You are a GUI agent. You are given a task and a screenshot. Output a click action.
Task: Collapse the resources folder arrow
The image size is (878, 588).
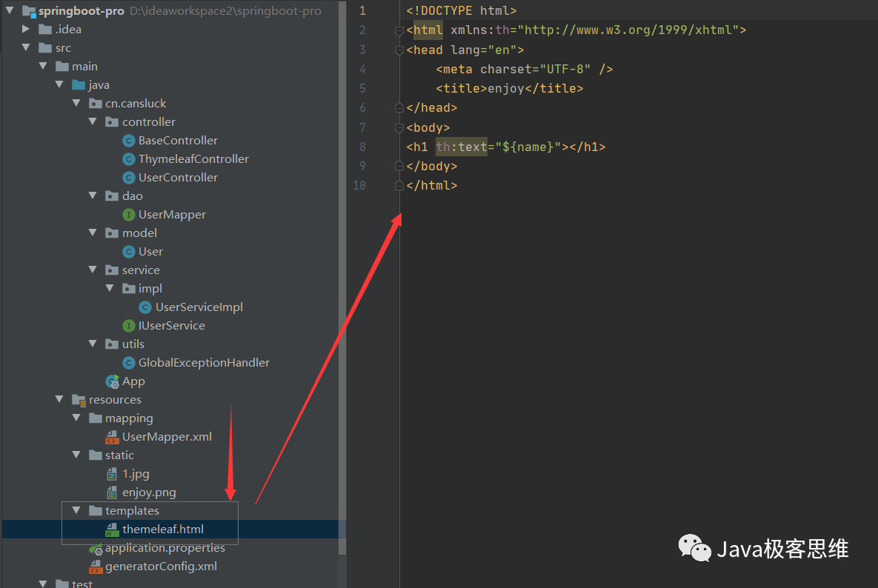click(60, 399)
